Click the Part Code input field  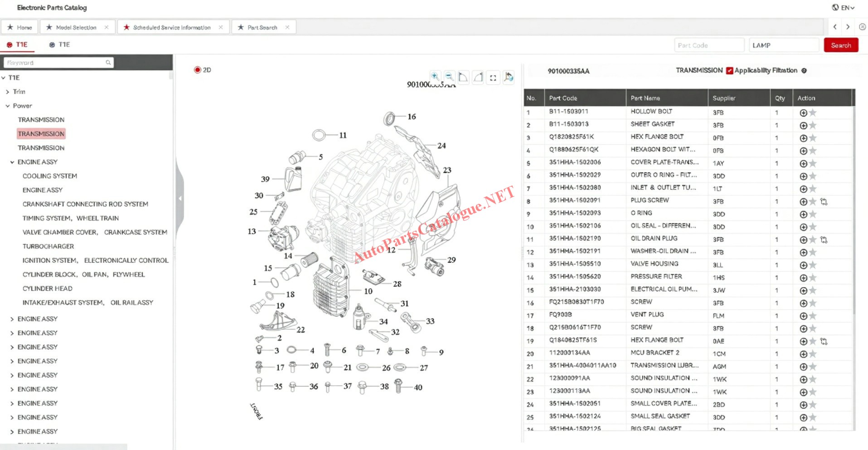point(708,45)
